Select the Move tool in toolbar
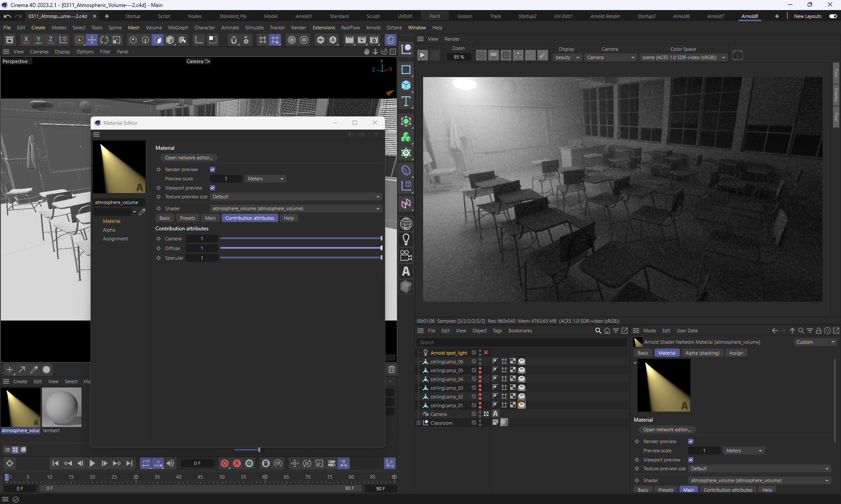This screenshot has height=504, width=841. point(92,40)
